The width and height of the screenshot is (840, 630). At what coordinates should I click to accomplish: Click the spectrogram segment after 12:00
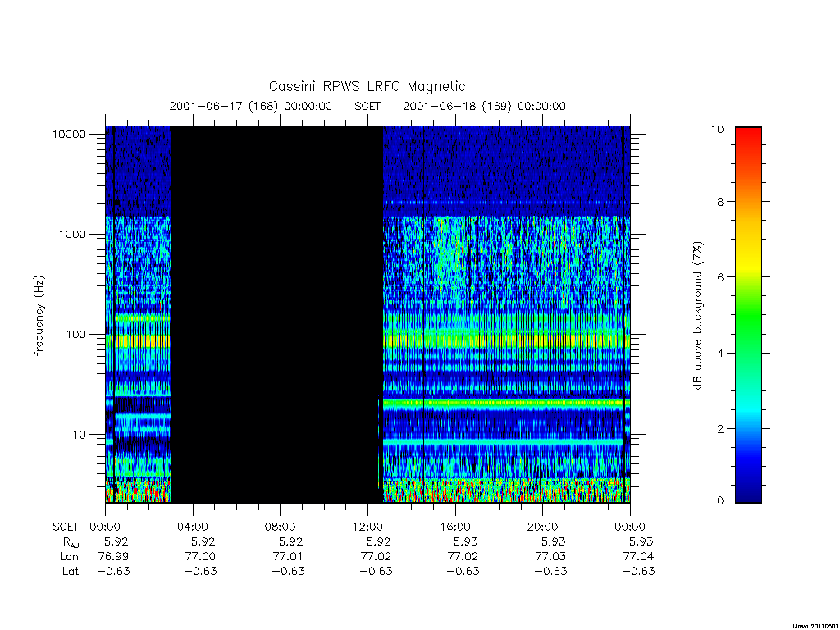click(x=507, y=314)
